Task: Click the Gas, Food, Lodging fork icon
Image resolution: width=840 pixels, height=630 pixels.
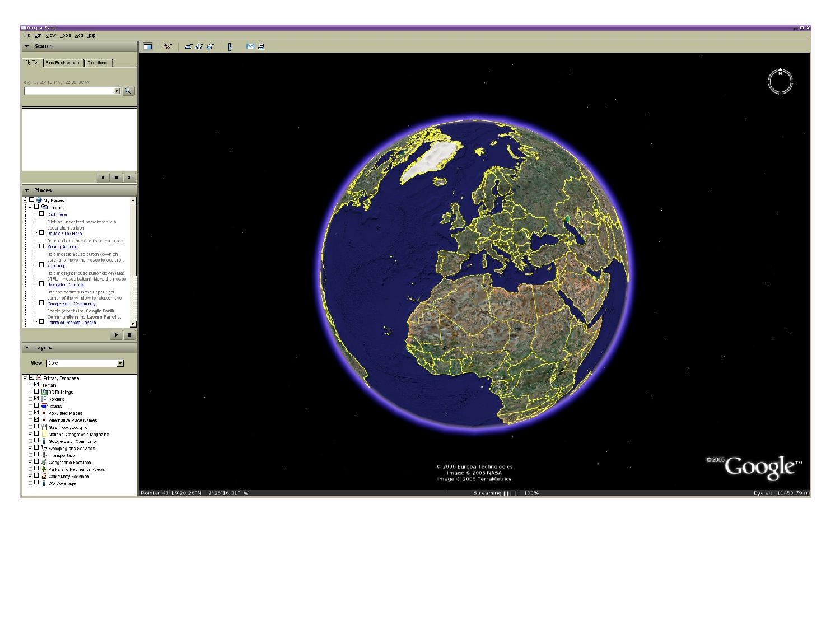Action: coord(44,427)
